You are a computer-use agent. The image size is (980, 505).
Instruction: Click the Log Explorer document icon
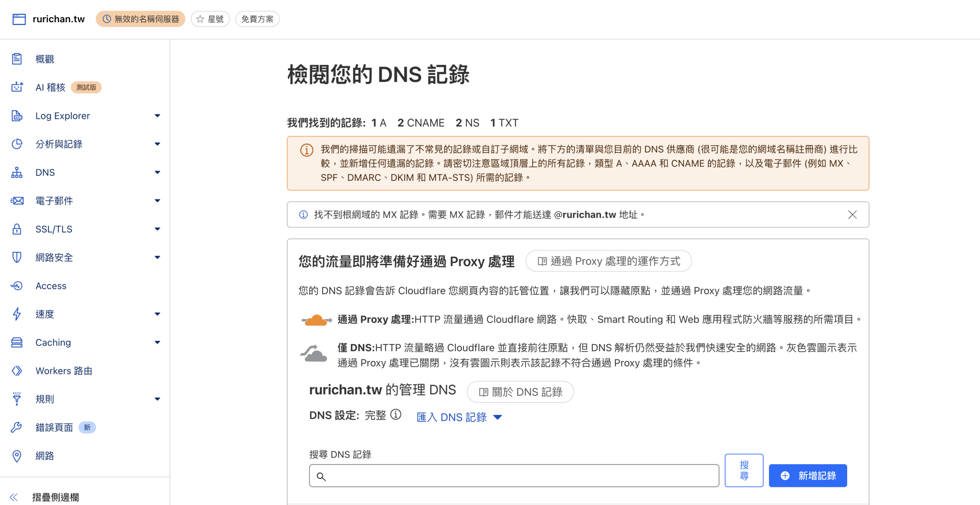tap(17, 116)
